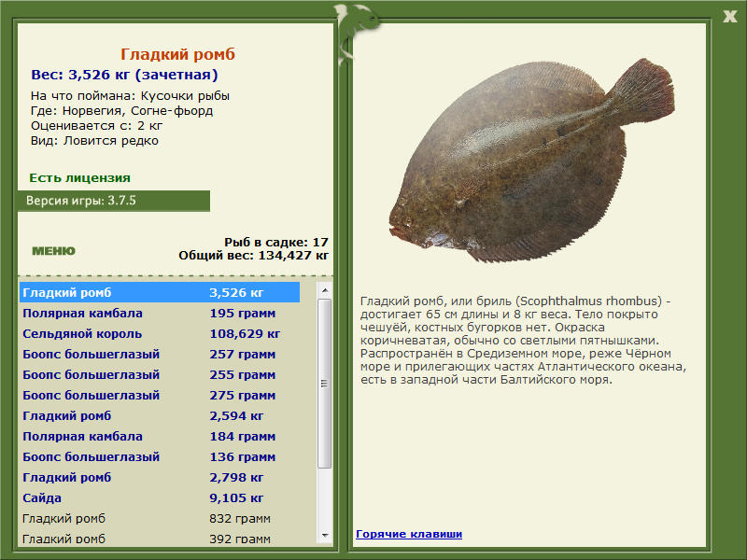Select Гладкий ромб 2,798 кг row
This screenshot has height=560, width=747.
click(160, 477)
